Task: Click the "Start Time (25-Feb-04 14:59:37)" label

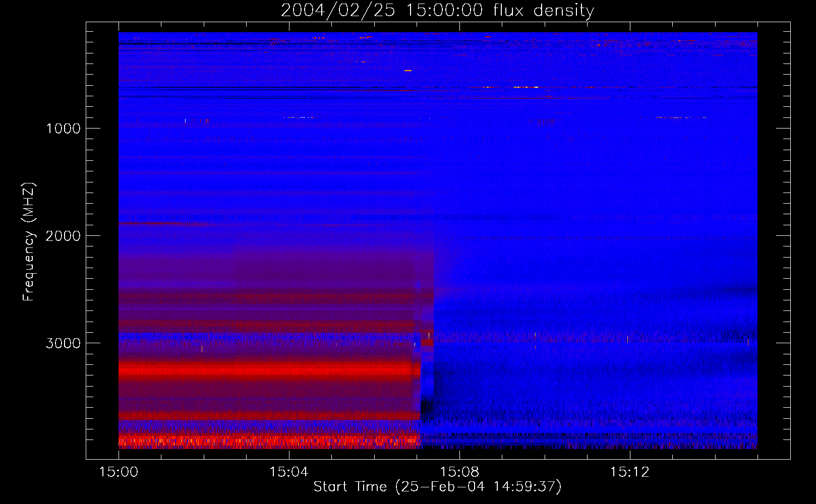Action: [x=437, y=487]
